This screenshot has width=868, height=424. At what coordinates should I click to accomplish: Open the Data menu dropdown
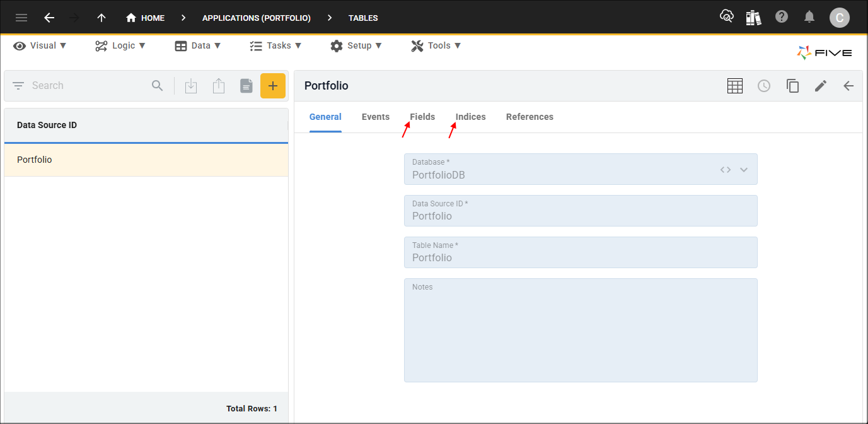(x=198, y=45)
